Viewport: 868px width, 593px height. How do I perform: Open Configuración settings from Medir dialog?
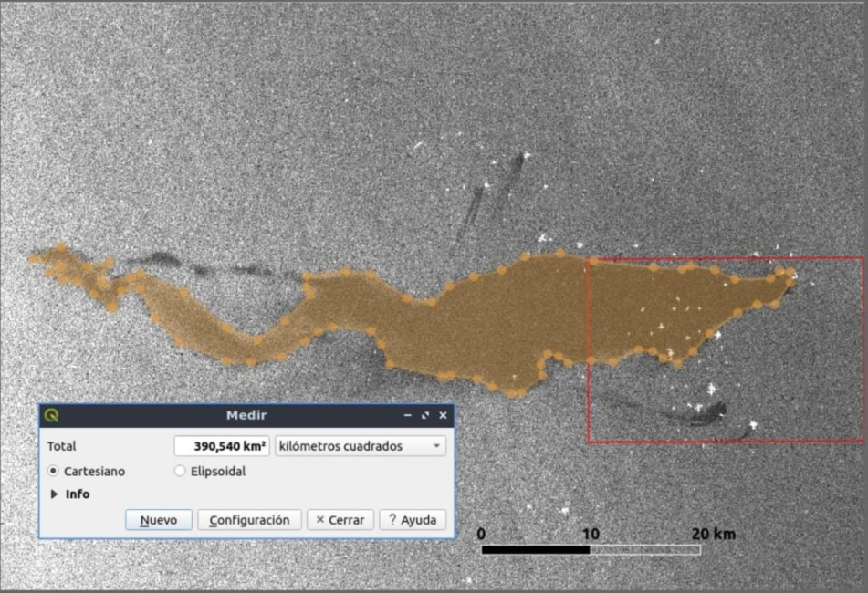(249, 520)
